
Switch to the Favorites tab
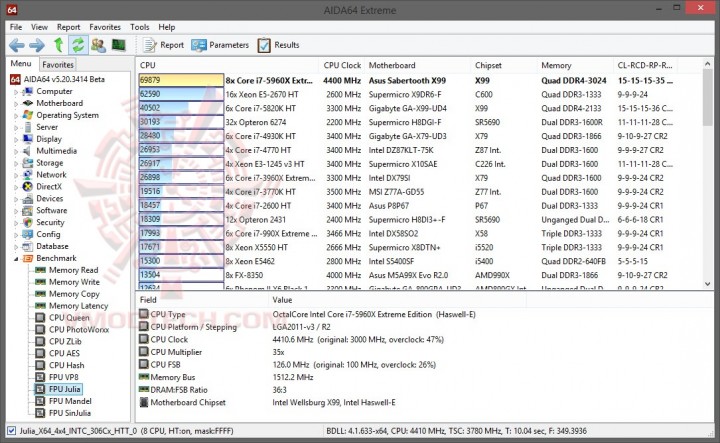click(x=58, y=65)
